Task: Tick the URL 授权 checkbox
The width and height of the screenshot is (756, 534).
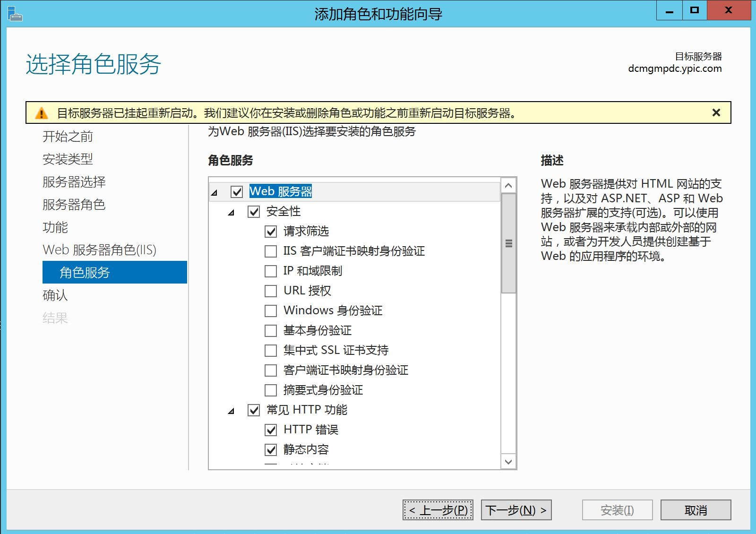Action: point(271,291)
